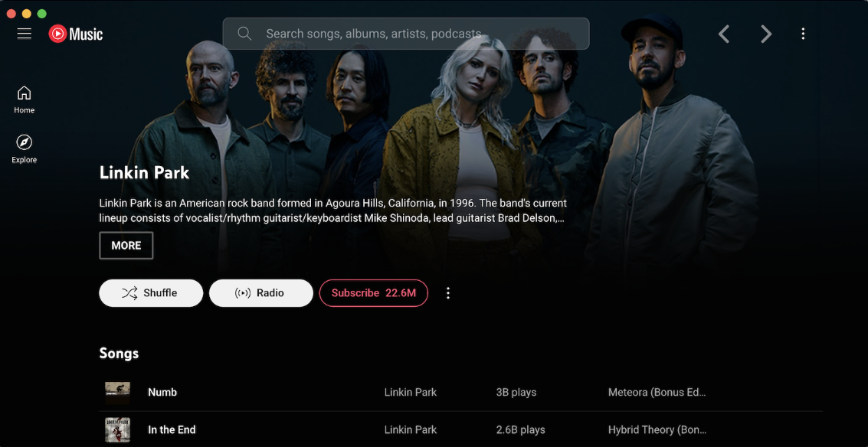Open the hamburger guide menu
Screen dimensions: 868x447
[25, 34]
